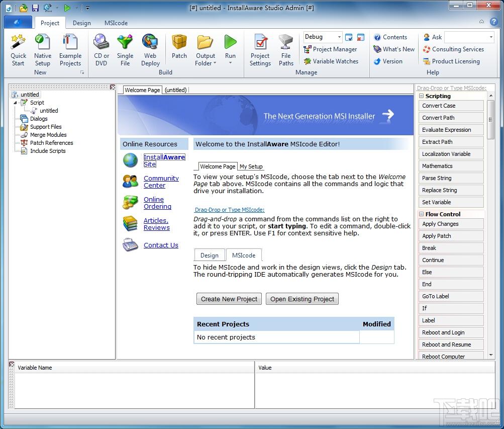Open Product Licensing

click(451, 61)
